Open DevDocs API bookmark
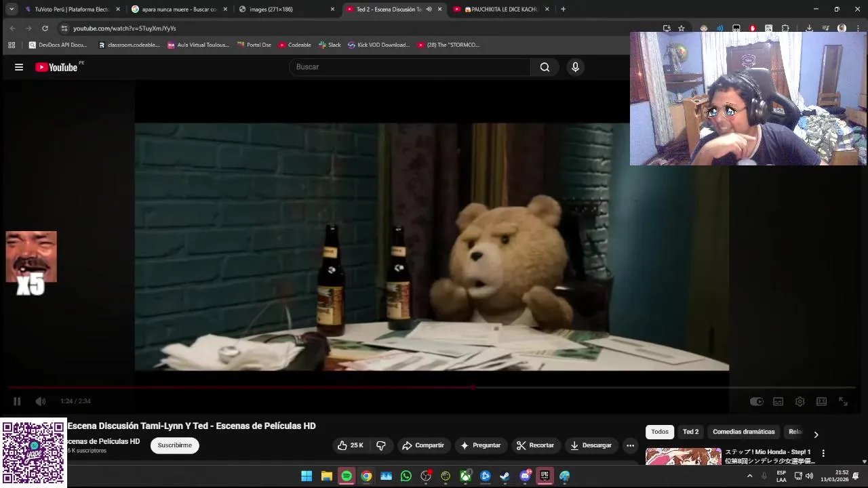This screenshot has height=488, width=868. [x=58, y=45]
